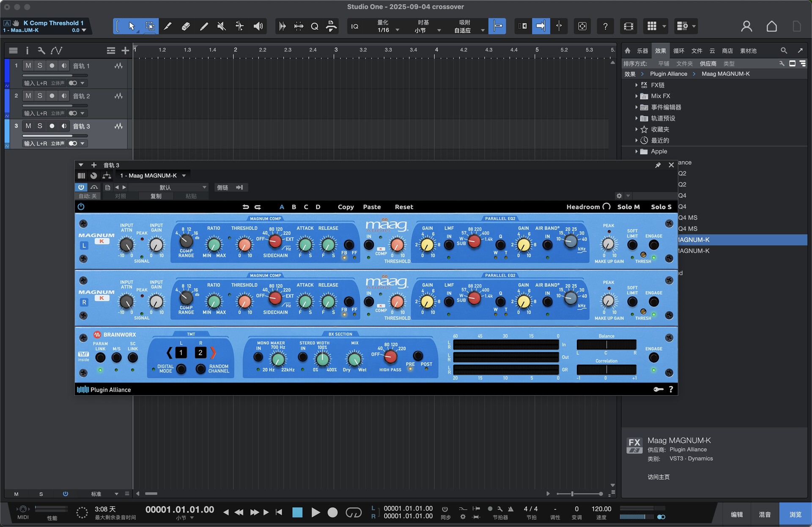Expand the FX链 folder
812x527 pixels.
(636, 85)
